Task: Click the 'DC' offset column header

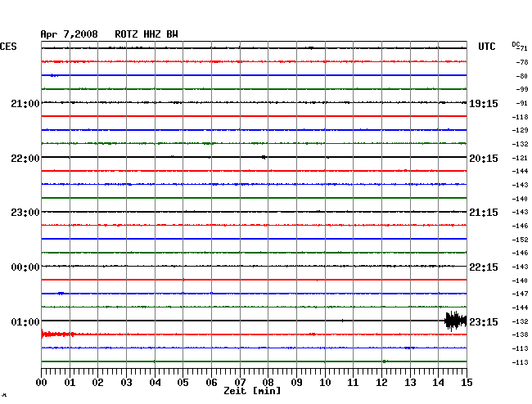Action: coord(516,44)
